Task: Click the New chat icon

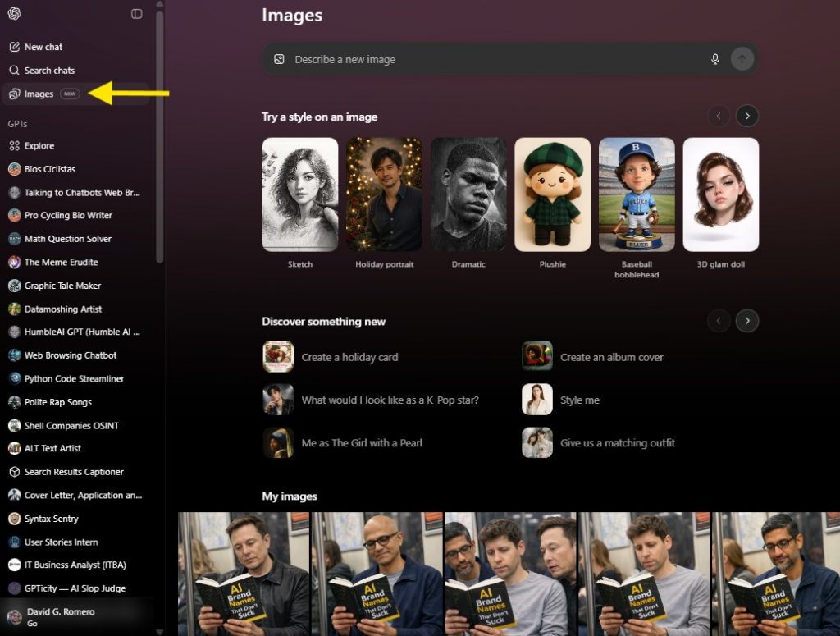Action: (16, 47)
